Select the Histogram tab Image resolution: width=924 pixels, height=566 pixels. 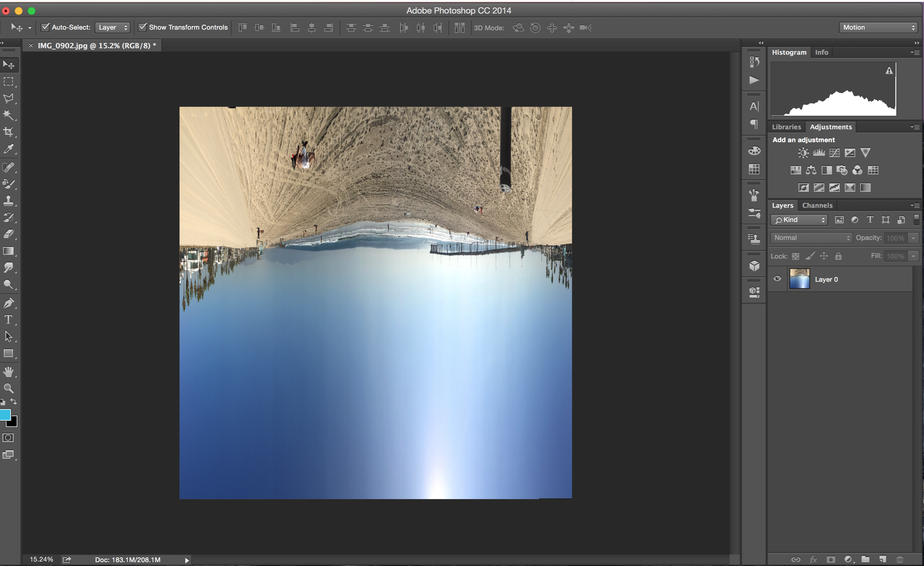pyautogui.click(x=789, y=52)
